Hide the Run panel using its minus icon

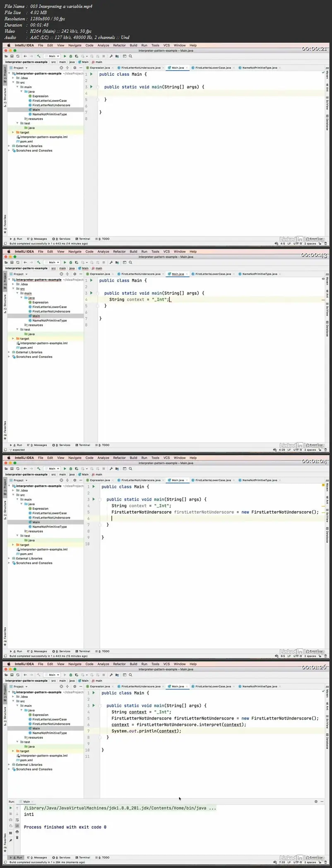coord(322,801)
